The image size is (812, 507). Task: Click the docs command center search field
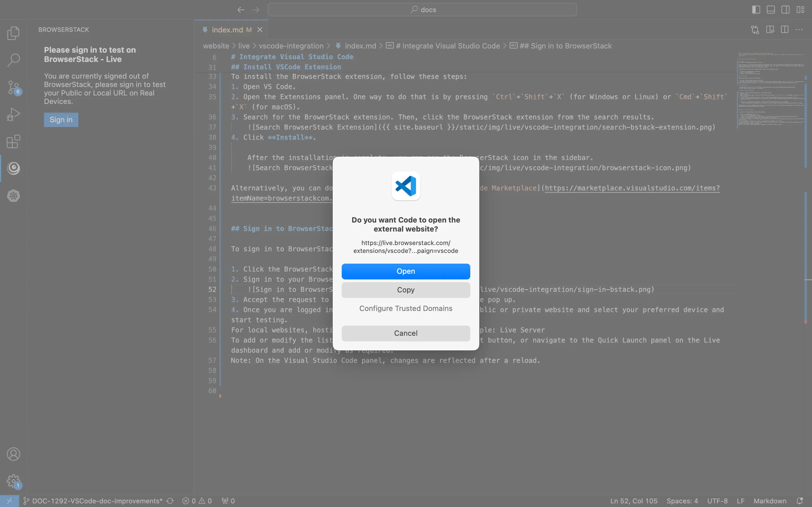coord(422,10)
